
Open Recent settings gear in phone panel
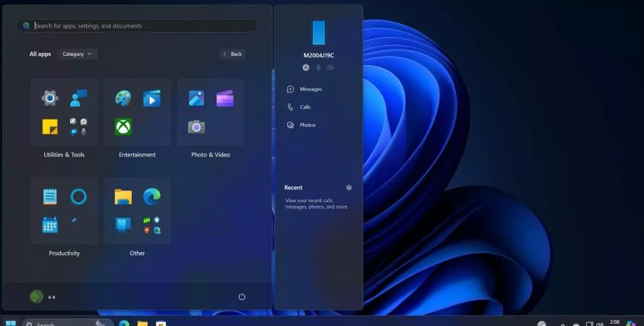pos(349,188)
